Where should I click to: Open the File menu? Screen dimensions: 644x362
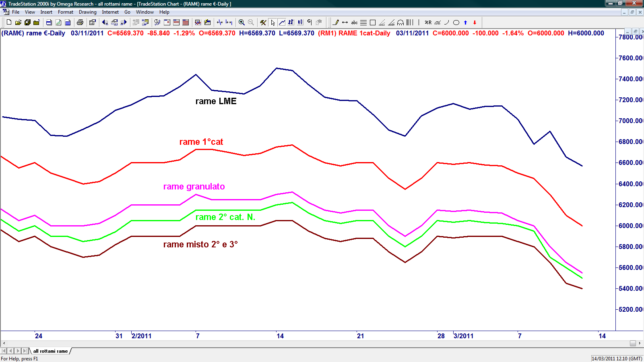[x=16, y=12]
